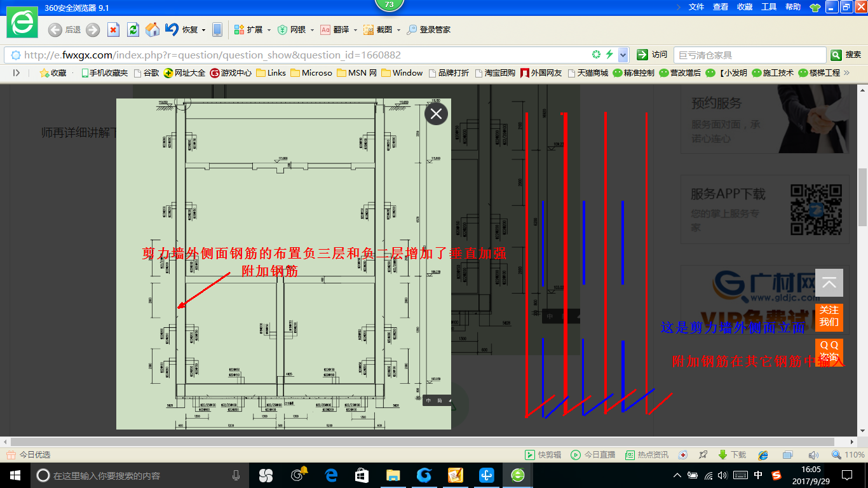Image resolution: width=868 pixels, height=488 pixels.
Task: Expand the 扩展 dropdown arrow
Action: 269,30
